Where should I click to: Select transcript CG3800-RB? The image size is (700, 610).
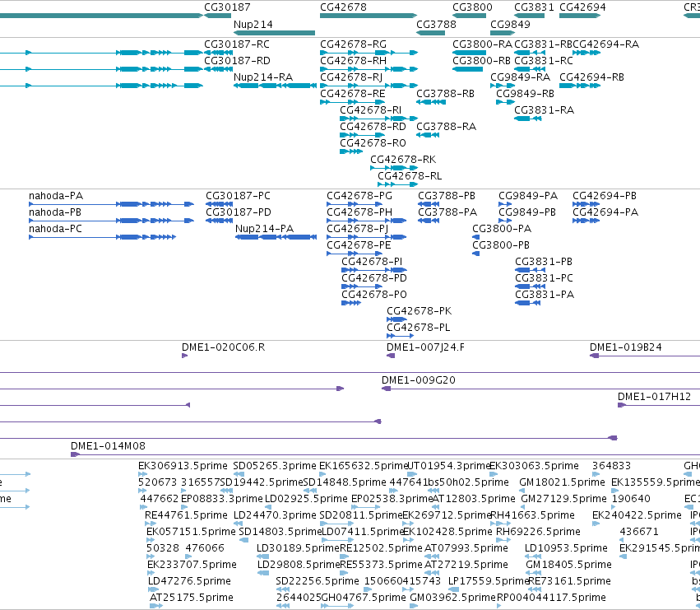click(482, 61)
